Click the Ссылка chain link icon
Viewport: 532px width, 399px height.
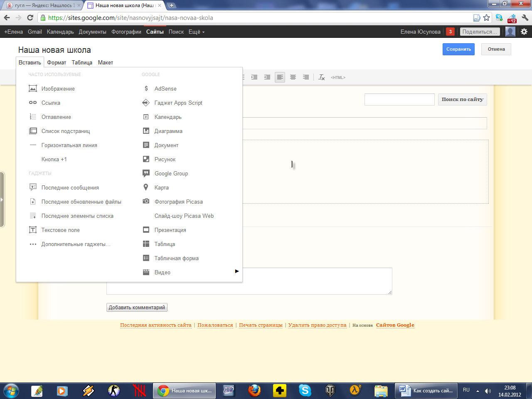pyautogui.click(x=33, y=103)
